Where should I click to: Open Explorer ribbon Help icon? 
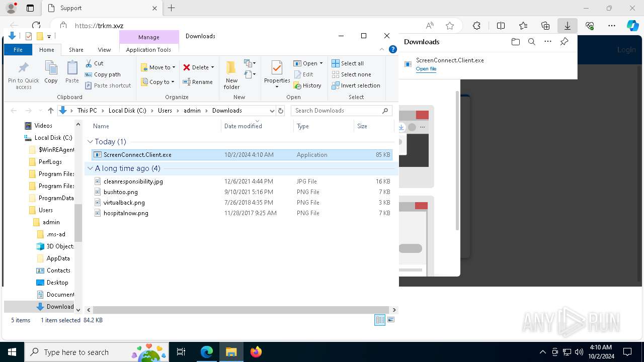pos(393,49)
